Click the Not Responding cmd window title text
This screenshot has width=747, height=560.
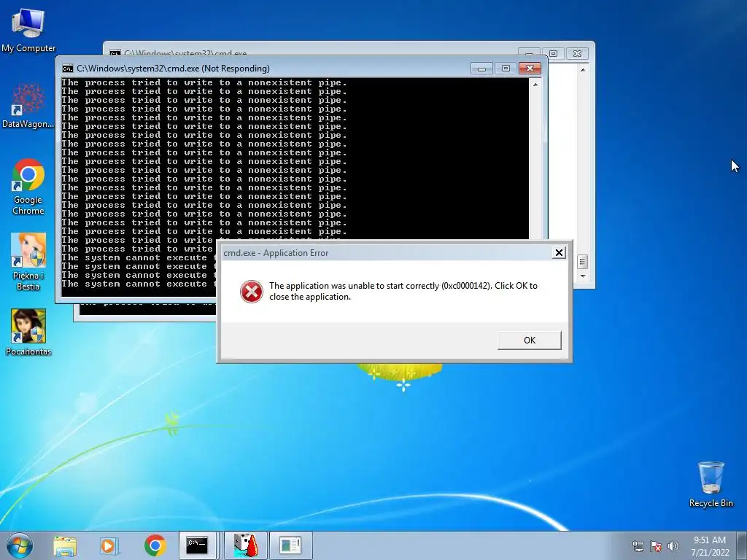[173, 69]
